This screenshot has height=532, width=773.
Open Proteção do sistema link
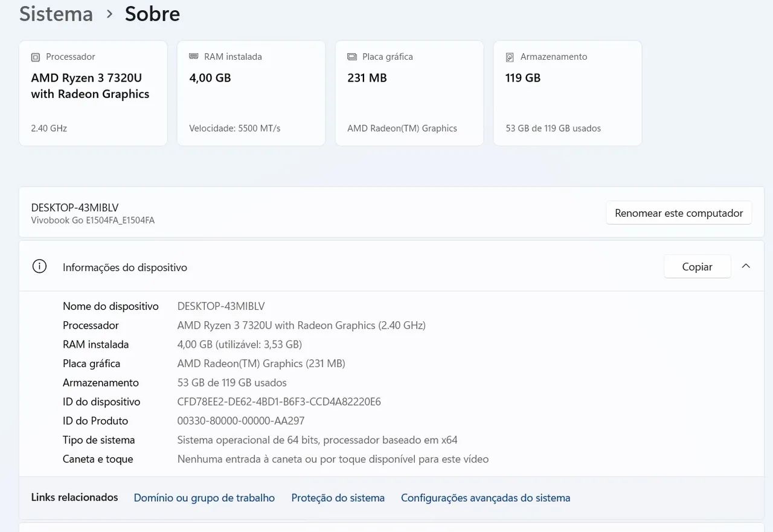pos(338,498)
